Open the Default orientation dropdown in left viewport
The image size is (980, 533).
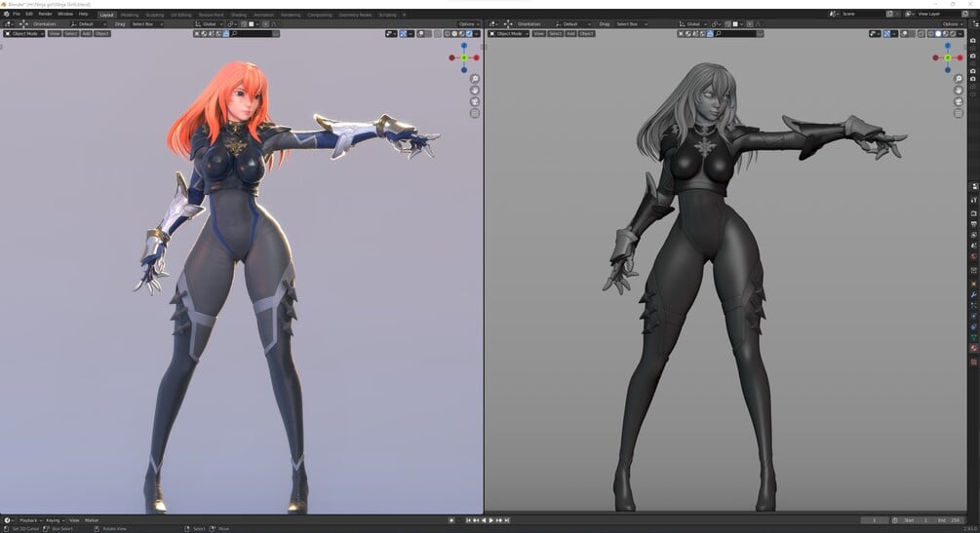88,24
